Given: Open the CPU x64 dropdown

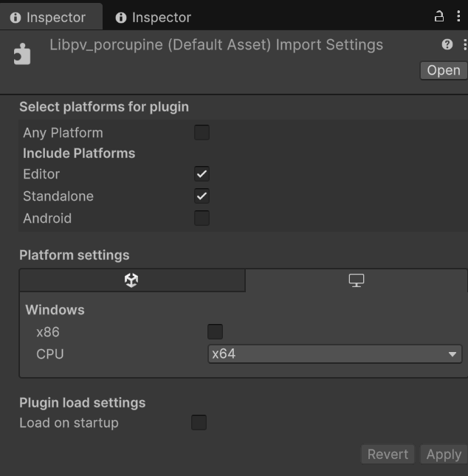Looking at the screenshot, I should (x=334, y=354).
